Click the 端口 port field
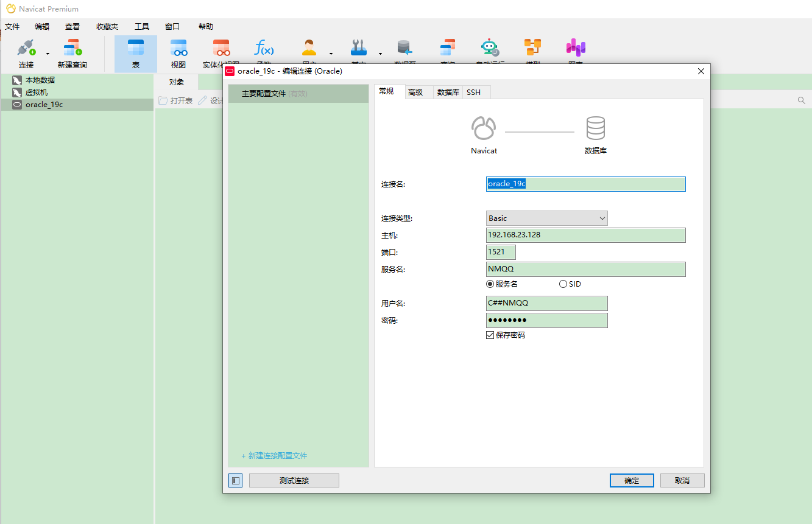This screenshot has width=812, height=524. tap(501, 252)
